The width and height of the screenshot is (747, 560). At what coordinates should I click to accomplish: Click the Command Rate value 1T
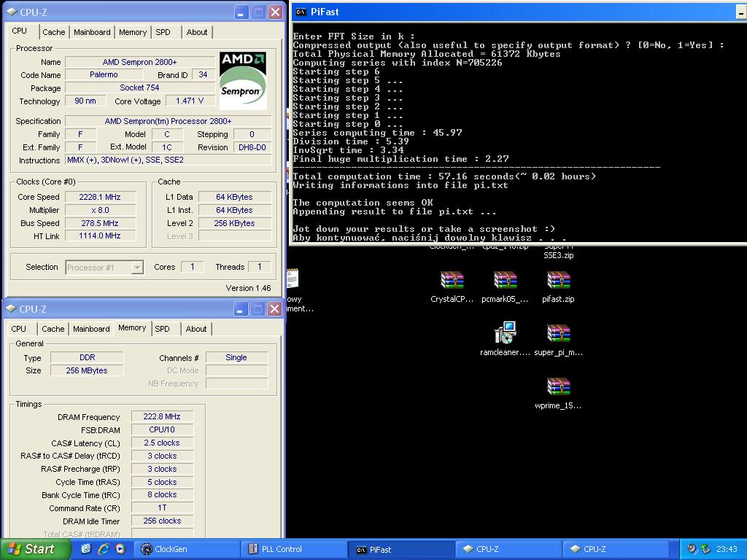[162, 507]
